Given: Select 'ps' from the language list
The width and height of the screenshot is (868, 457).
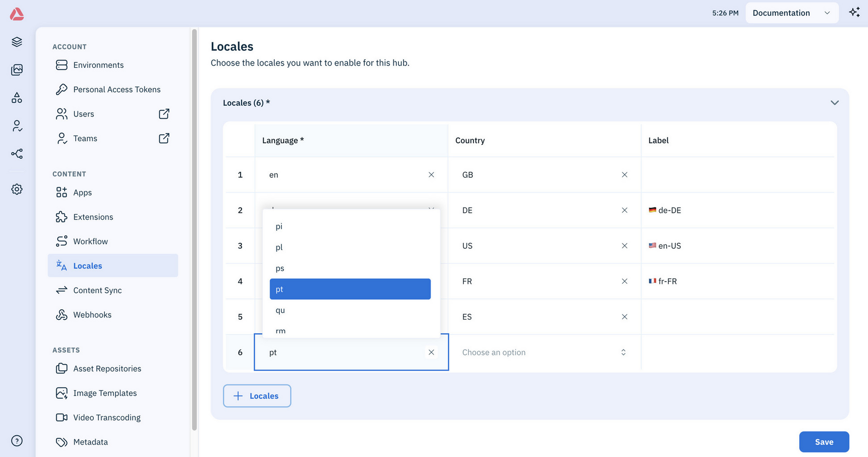Looking at the screenshot, I should click(350, 268).
